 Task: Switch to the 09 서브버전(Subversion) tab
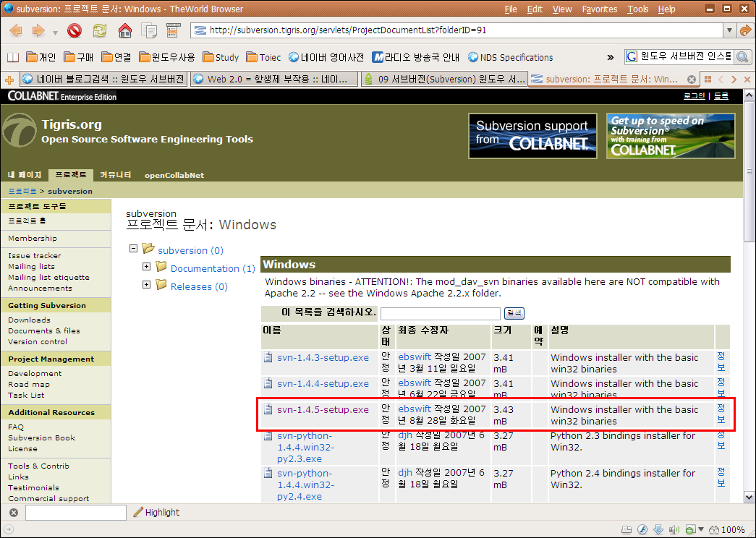tap(444, 79)
